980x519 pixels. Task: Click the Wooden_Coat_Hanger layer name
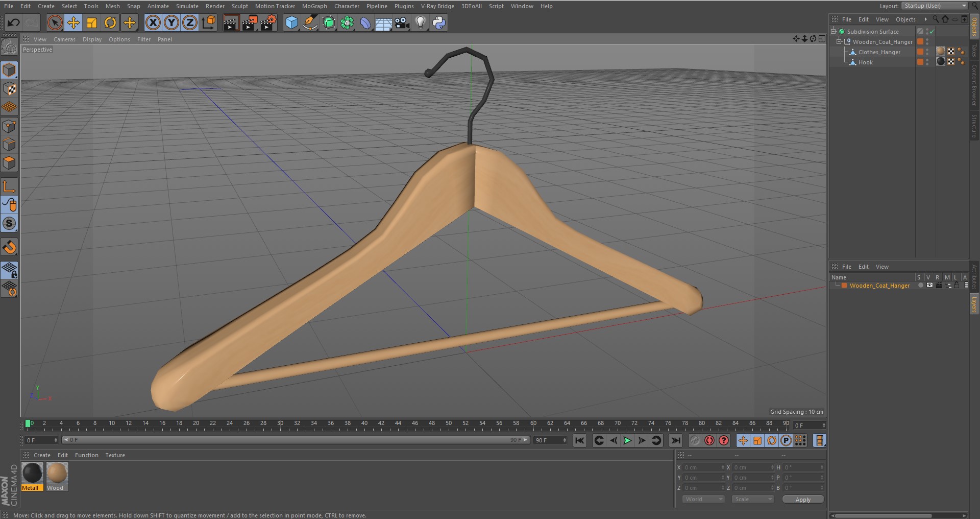coord(879,286)
